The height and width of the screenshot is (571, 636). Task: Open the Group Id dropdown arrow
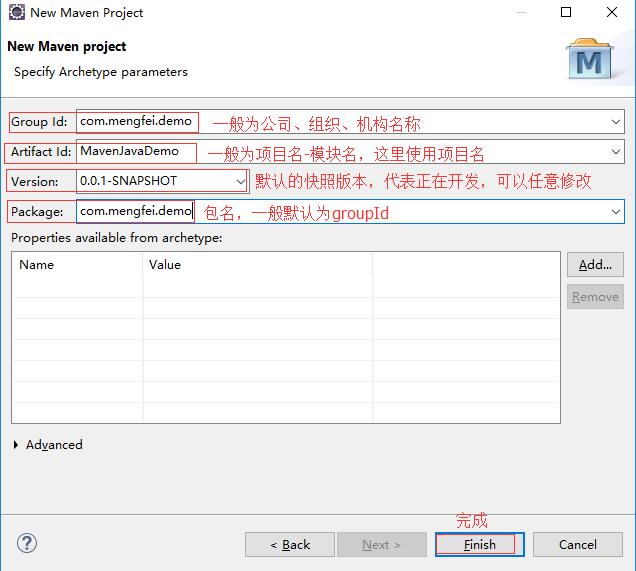click(x=616, y=122)
